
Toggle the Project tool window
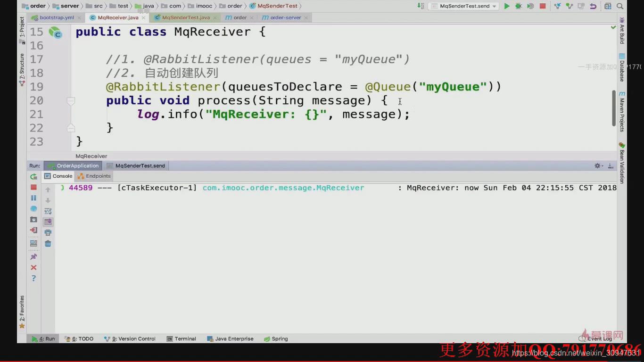pos(22,30)
